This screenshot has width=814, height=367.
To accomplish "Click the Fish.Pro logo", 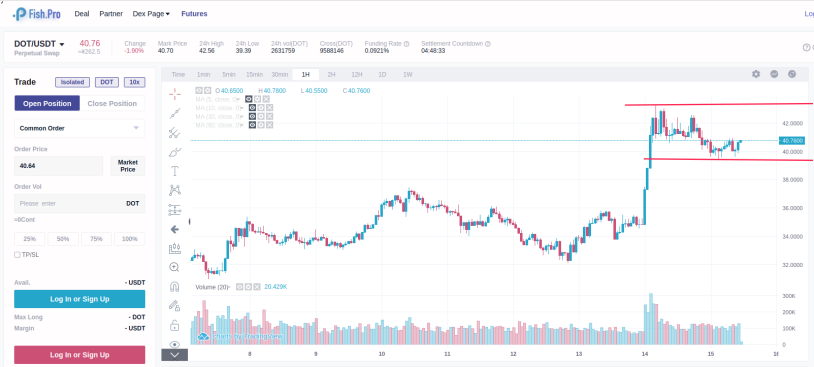I will coord(37,14).
